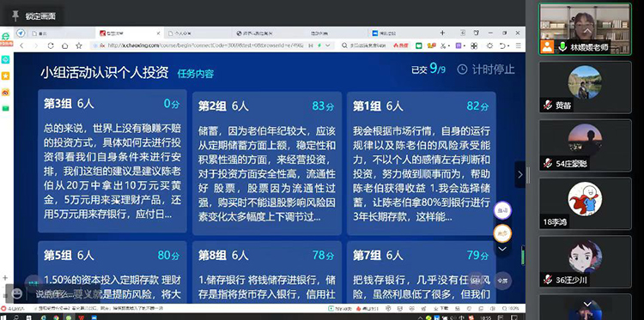Open Windows Start button

[x=3, y=317]
